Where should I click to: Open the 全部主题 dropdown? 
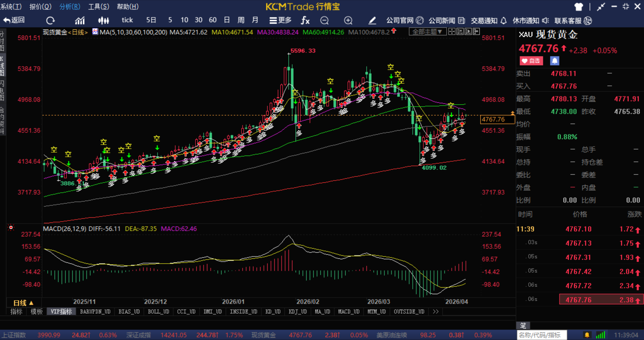(427, 32)
